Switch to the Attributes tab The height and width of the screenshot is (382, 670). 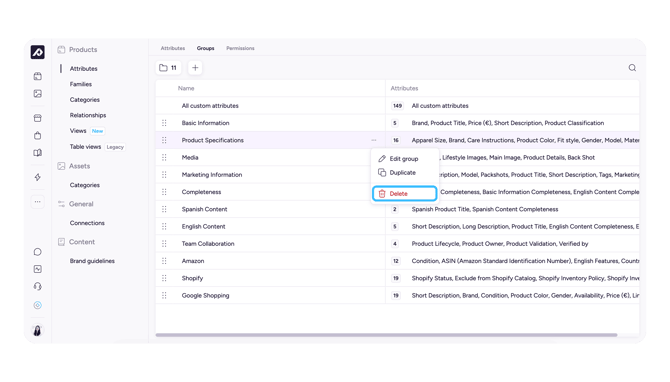pos(173,48)
